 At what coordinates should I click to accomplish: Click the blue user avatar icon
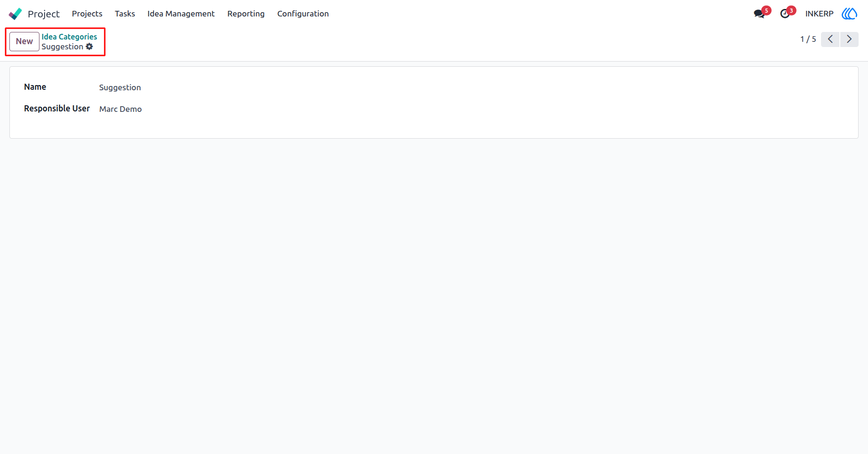(849, 14)
